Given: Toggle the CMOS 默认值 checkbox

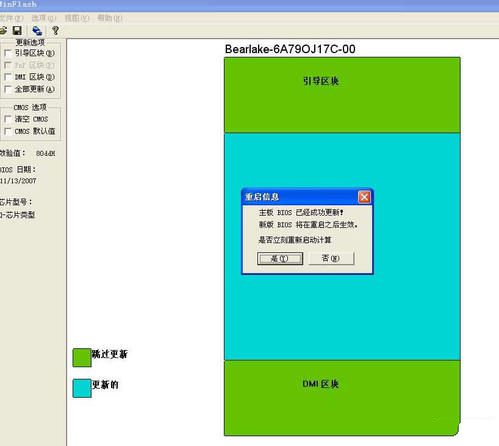Looking at the screenshot, I should click(8, 131).
